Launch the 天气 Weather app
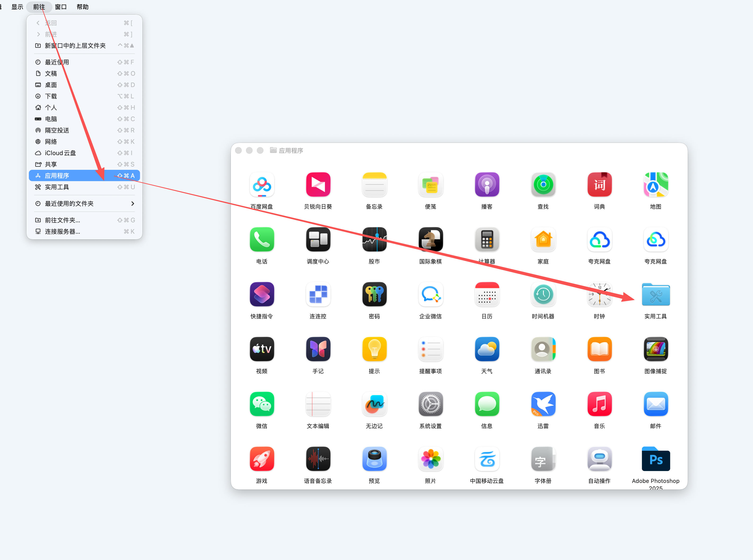Screen dimensions: 753x560 (487, 350)
